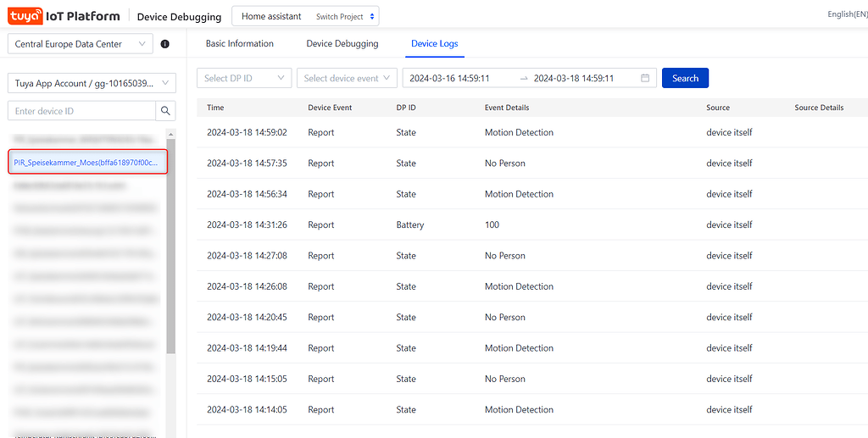Click the Switch Project link
The image size is (868, 438).
point(339,17)
